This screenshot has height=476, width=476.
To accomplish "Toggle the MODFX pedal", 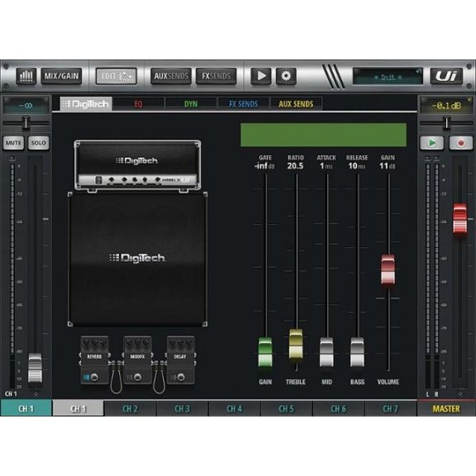I will tap(137, 360).
